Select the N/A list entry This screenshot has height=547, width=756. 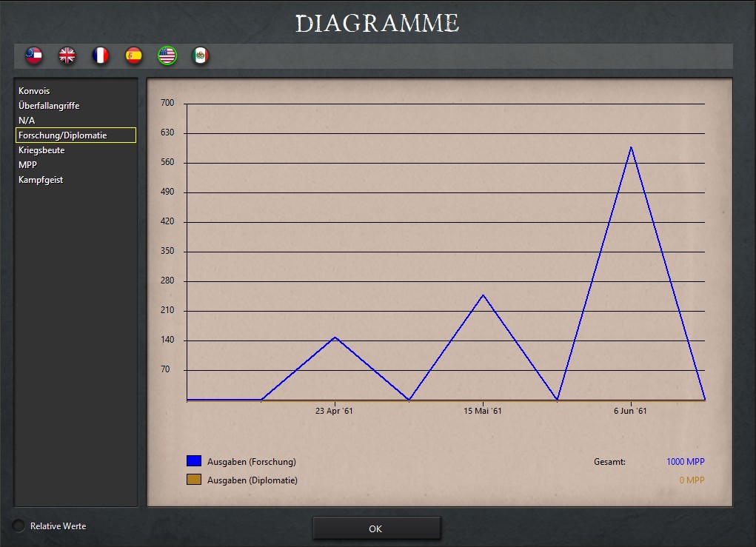27,121
